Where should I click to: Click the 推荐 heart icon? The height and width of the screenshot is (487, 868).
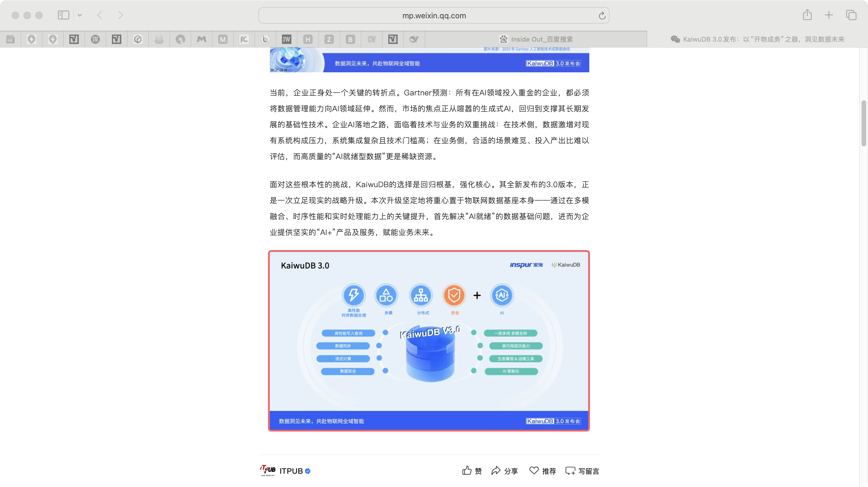tap(534, 470)
